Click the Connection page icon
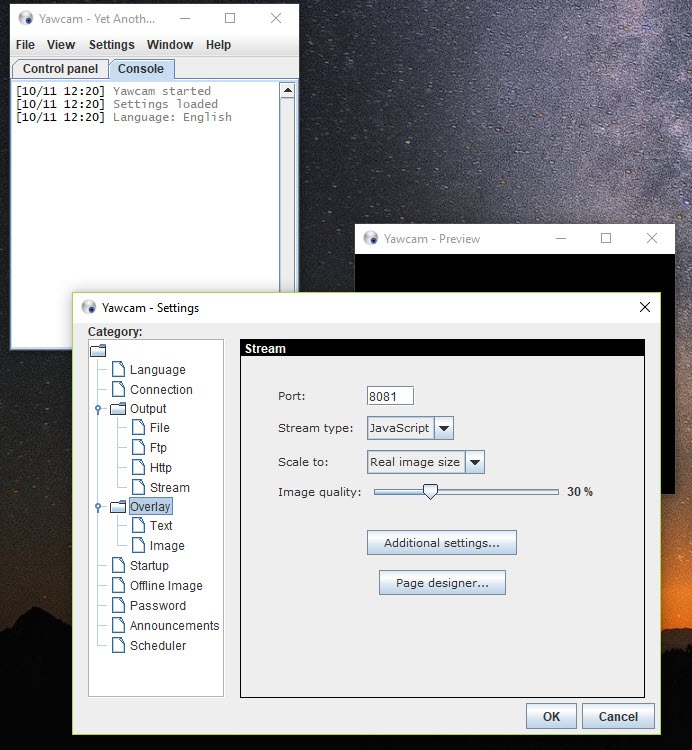This screenshot has height=750, width=692. click(118, 389)
